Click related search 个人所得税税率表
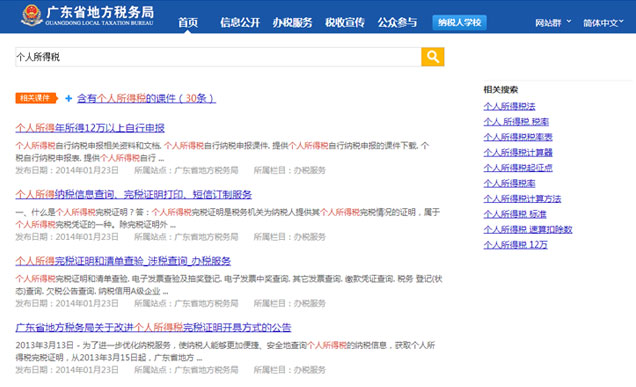Viewport: 636px width, 387px height. 518,137
